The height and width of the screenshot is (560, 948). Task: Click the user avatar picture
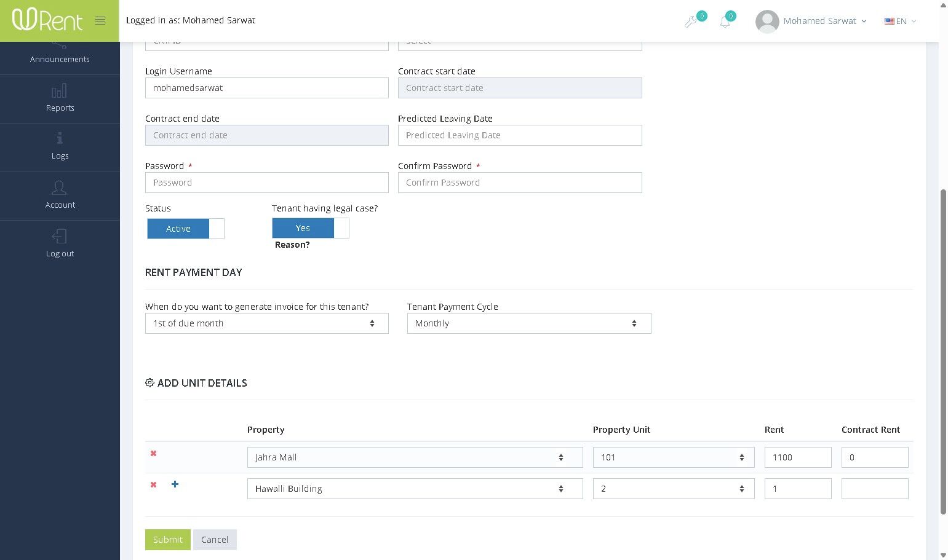(767, 22)
